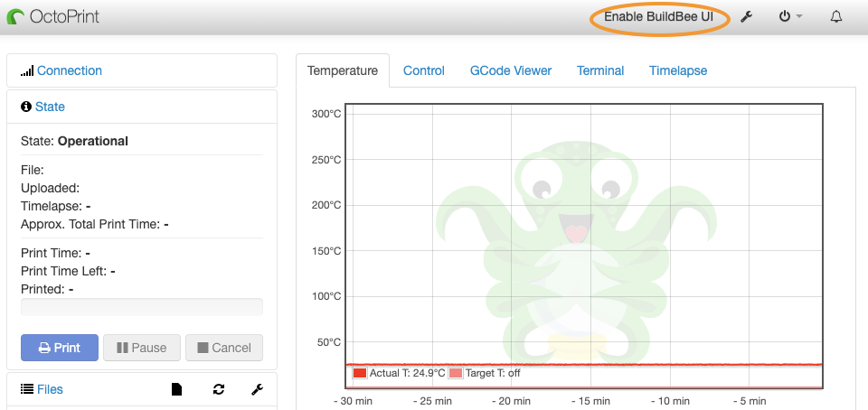Image resolution: width=868 pixels, height=410 pixels.
Task: Collapse the State panel
Action: pos(50,107)
